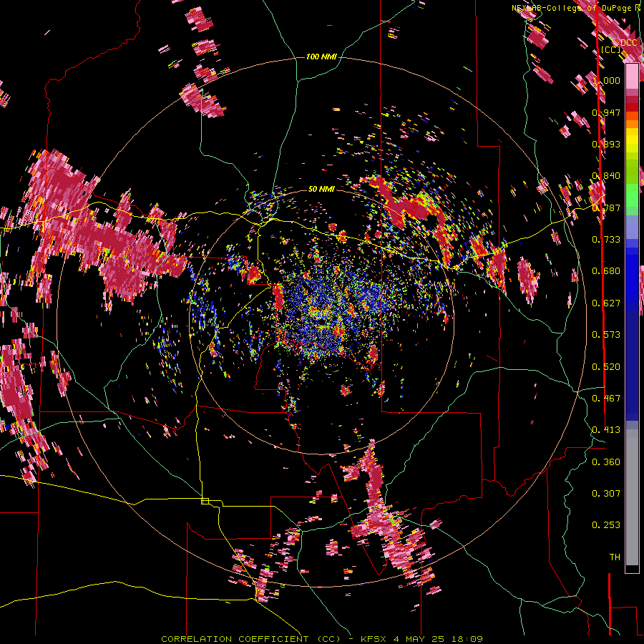Click the 0.413 legend value
The height and width of the screenshot is (644, 644).
tap(606, 430)
